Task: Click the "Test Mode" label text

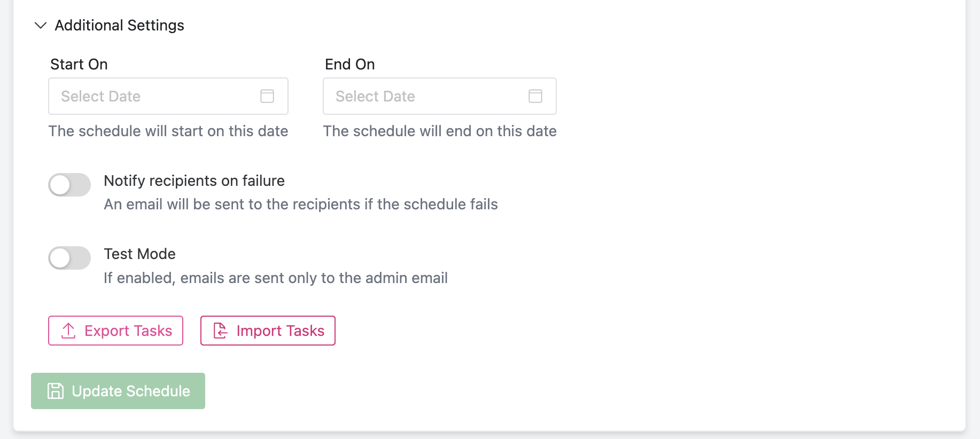Action: pos(139,254)
